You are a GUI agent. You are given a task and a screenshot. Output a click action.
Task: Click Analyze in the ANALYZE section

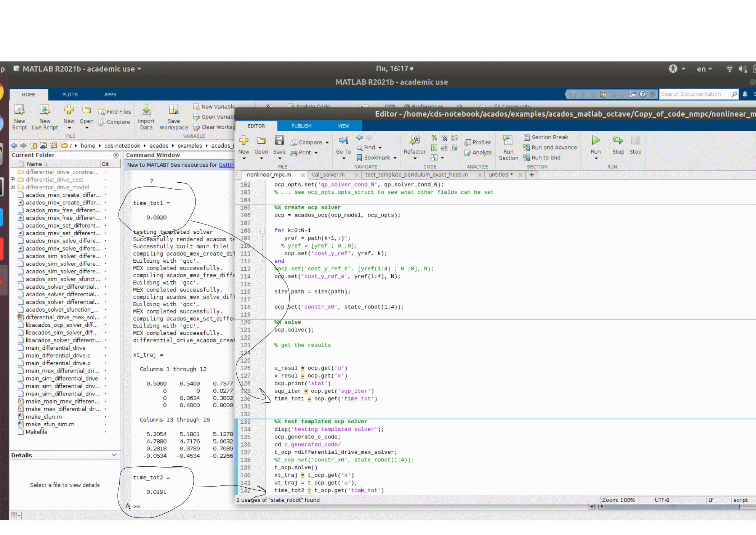[x=478, y=153]
